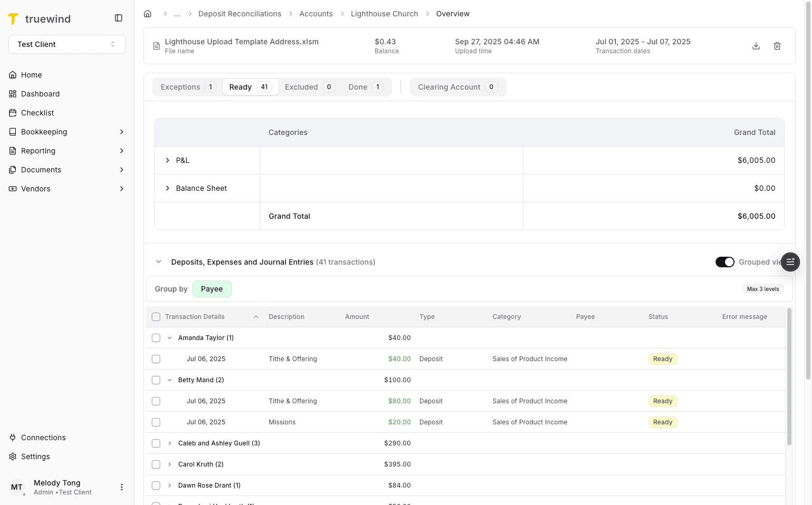Image resolution: width=812 pixels, height=505 pixels.
Task: Navigate to Deposit Reconciliations via breadcrumb
Action: point(240,14)
